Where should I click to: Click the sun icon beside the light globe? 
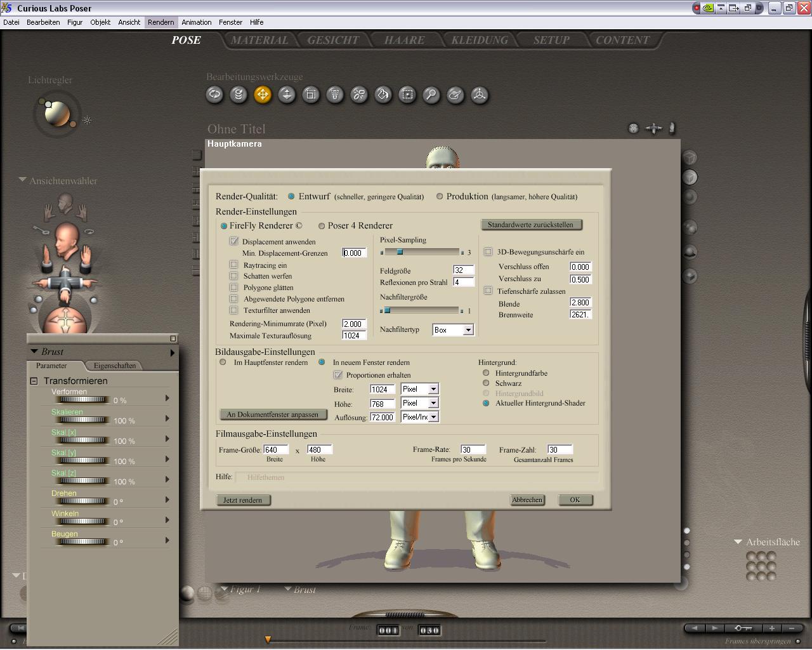click(88, 120)
